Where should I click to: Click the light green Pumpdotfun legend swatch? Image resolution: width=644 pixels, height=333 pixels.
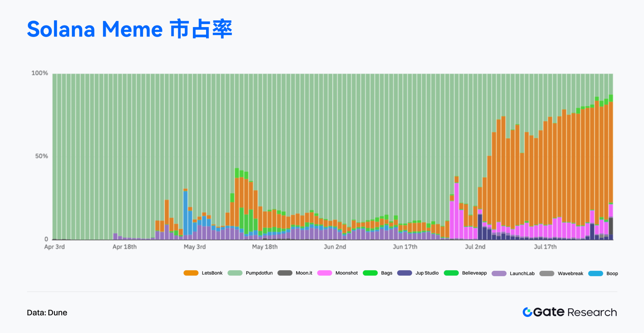coord(235,273)
